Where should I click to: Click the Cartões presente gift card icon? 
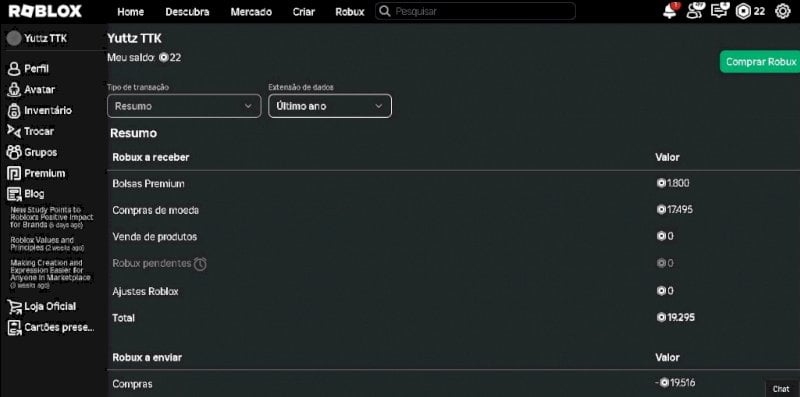coord(14,328)
